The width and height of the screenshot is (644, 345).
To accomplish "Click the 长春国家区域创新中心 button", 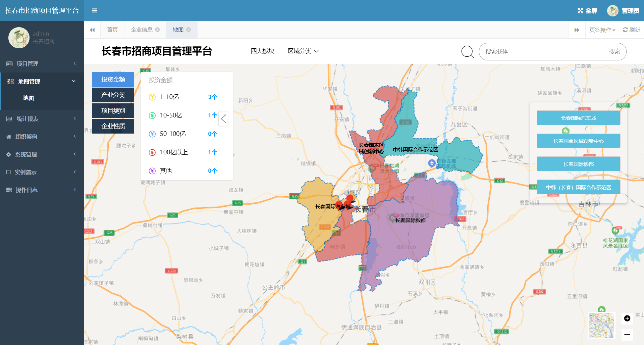I will pyautogui.click(x=579, y=141).
